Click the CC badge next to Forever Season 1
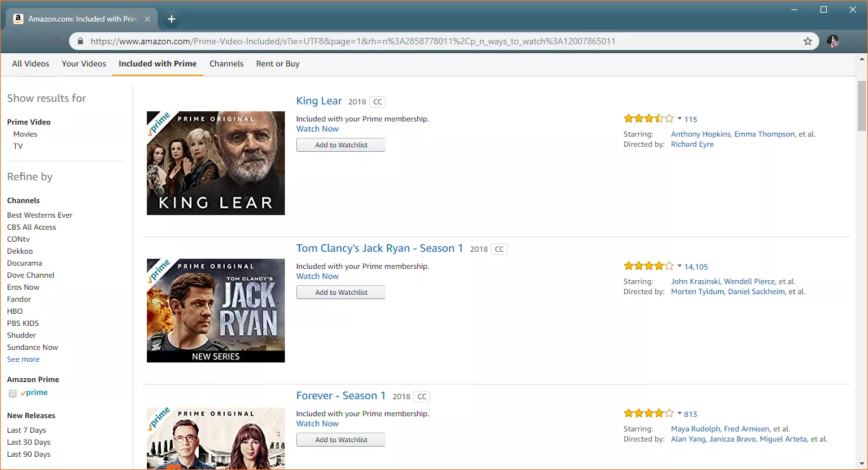Viewport: 868px width, 470px height. pyautogui.click(x=422, y=397)
